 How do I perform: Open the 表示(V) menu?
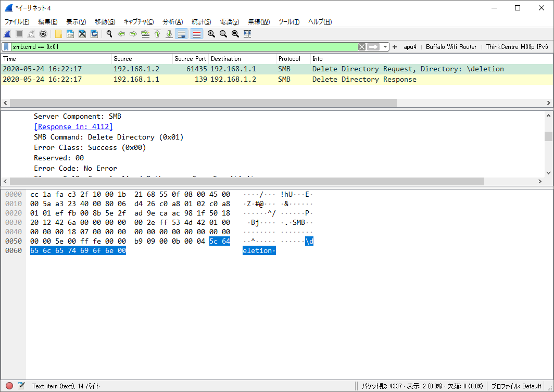click(x=76, y=22)
